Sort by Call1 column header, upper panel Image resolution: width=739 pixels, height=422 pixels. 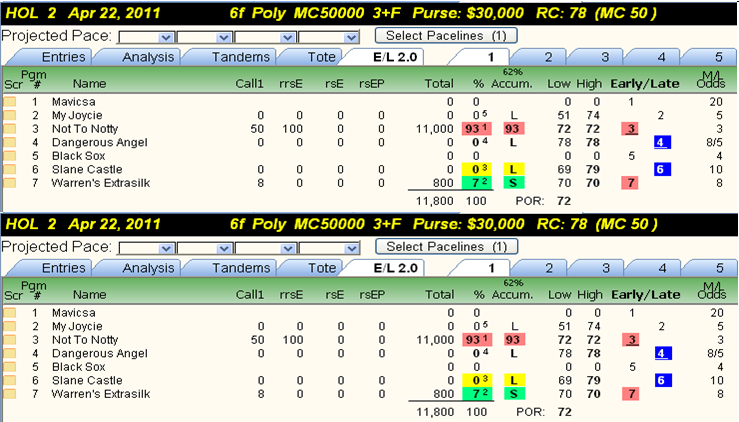click(x=249, y=84)
